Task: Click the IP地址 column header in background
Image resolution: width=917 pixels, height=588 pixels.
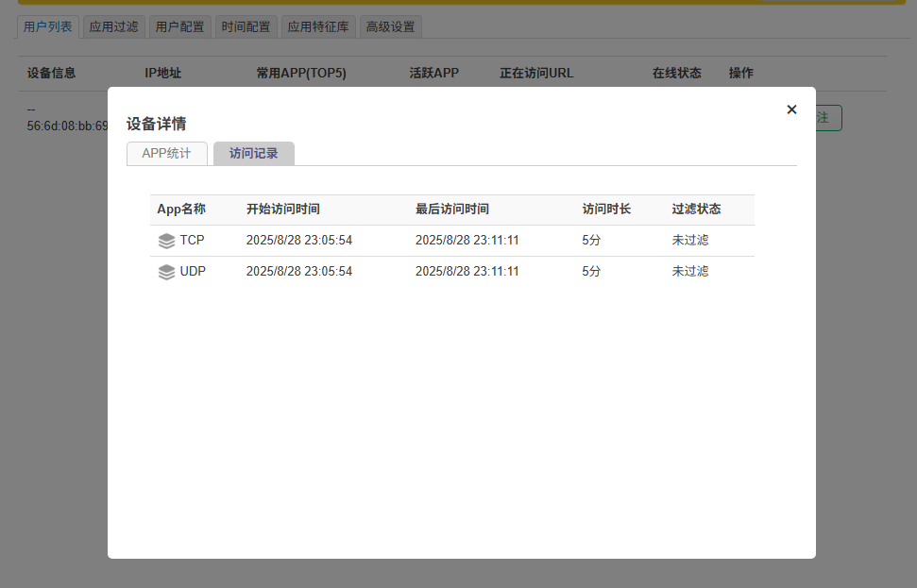Action: [x=163, y=73]
